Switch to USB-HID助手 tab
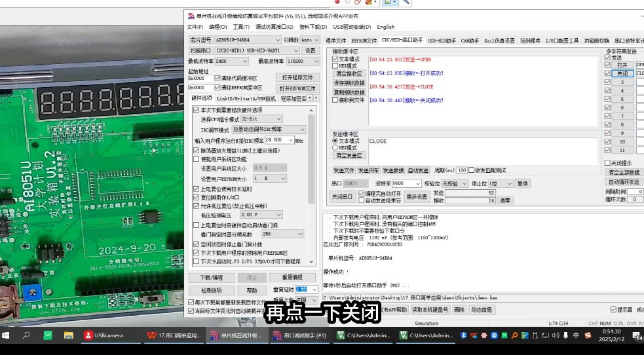The image size is (644, 355). click(x=442, y=41)
